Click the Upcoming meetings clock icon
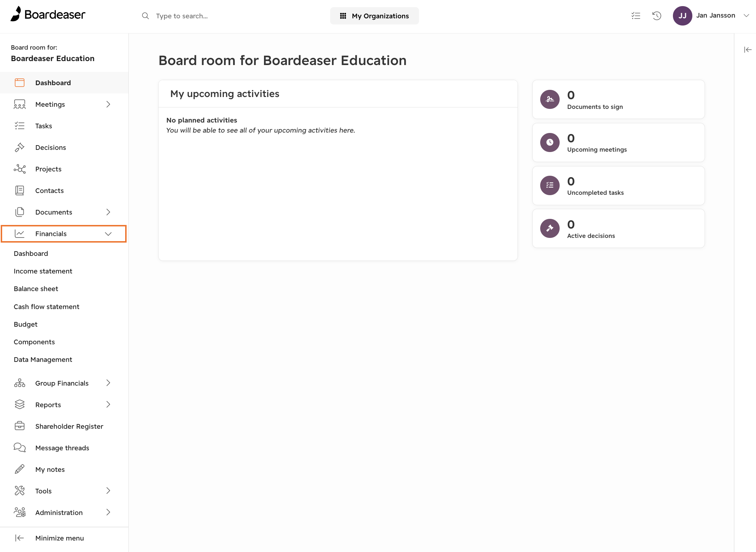Image resolution: width=756 pixels, height=552 pixels. [550, 143]
